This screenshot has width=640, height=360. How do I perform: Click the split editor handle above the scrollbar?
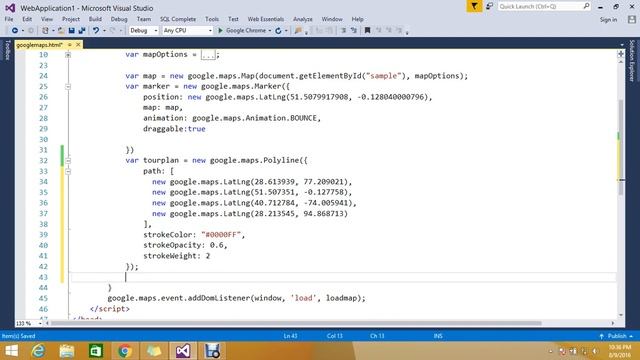[621, 54]
